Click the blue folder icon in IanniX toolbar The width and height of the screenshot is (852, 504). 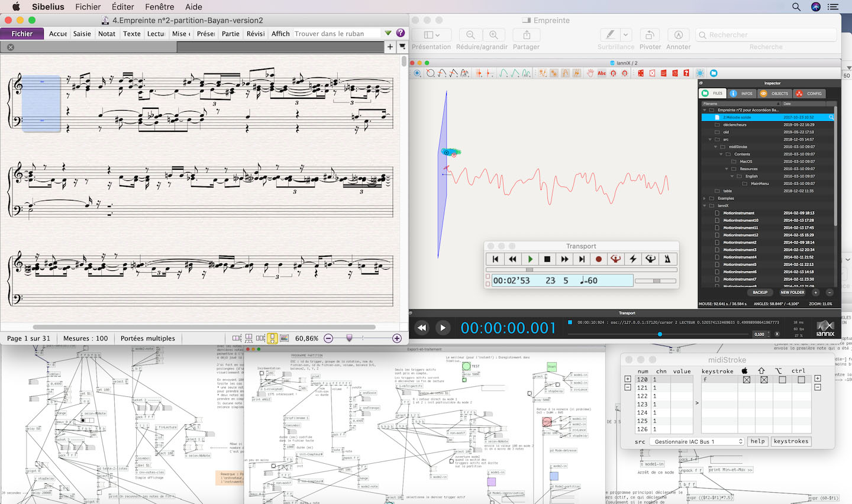click(714, 73)
